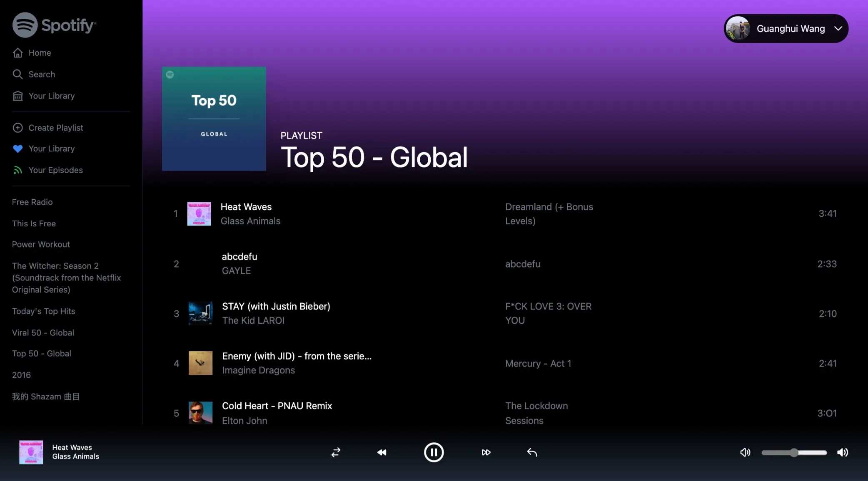Select Enemy (with JID) track title
The height and width of the screenshot is (481, 868).
[x=297, y=356]
